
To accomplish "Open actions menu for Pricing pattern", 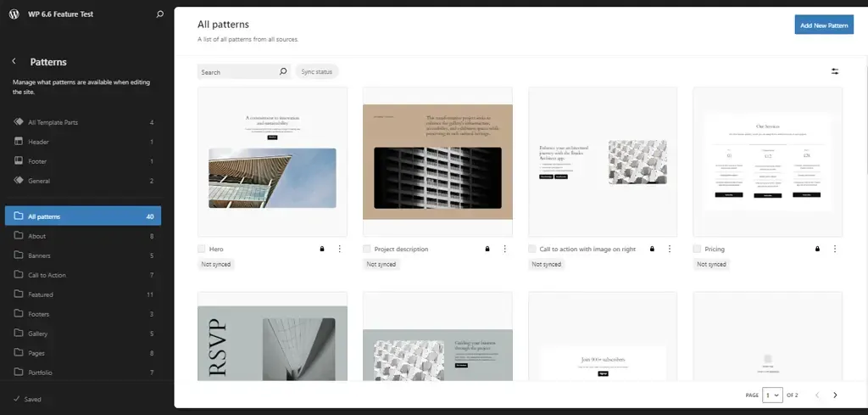I will [834, 249].
